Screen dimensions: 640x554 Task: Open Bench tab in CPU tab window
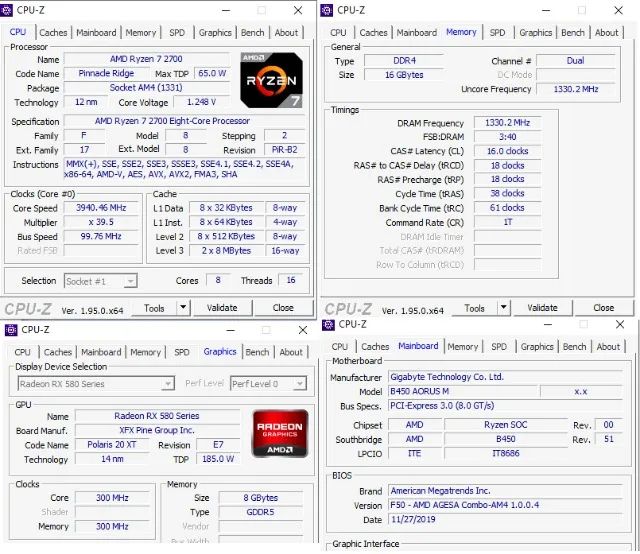click(252, 33)
